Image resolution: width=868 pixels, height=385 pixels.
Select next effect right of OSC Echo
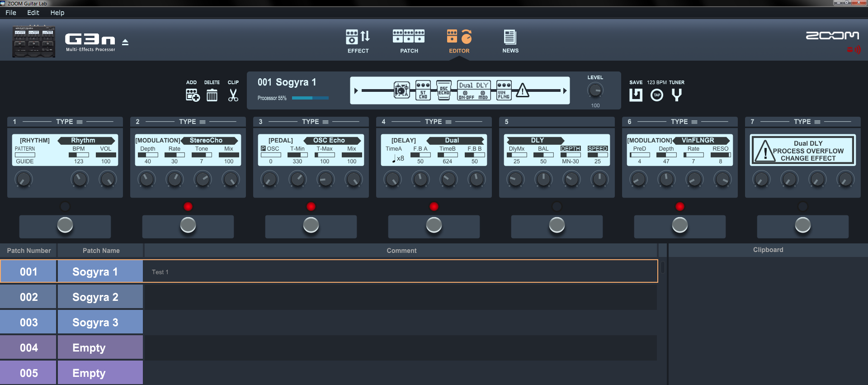coord(358,141)
